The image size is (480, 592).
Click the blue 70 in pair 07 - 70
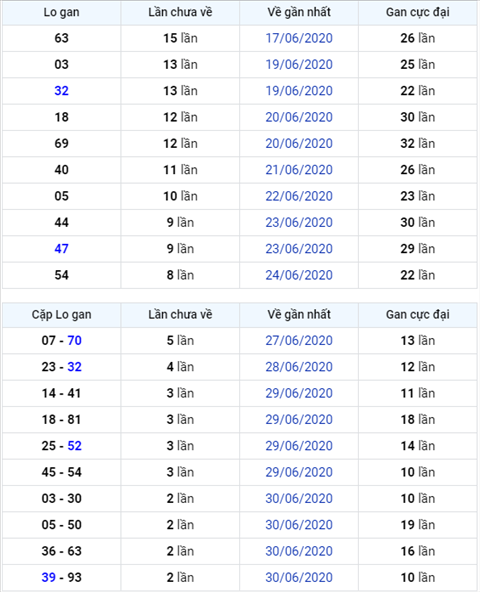[74, 341]
